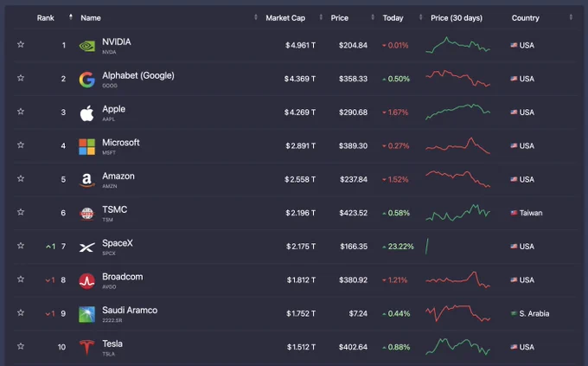The width and height of the screenshot is (588, 366).
Task: Click Apple's 30-day price sparkline chart
Action: click(x=458, y=112)
